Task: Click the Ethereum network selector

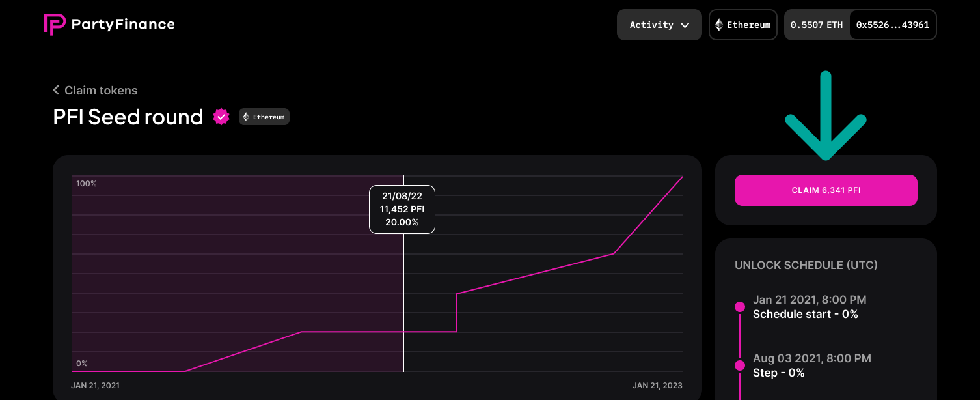Action: [743, 25]
